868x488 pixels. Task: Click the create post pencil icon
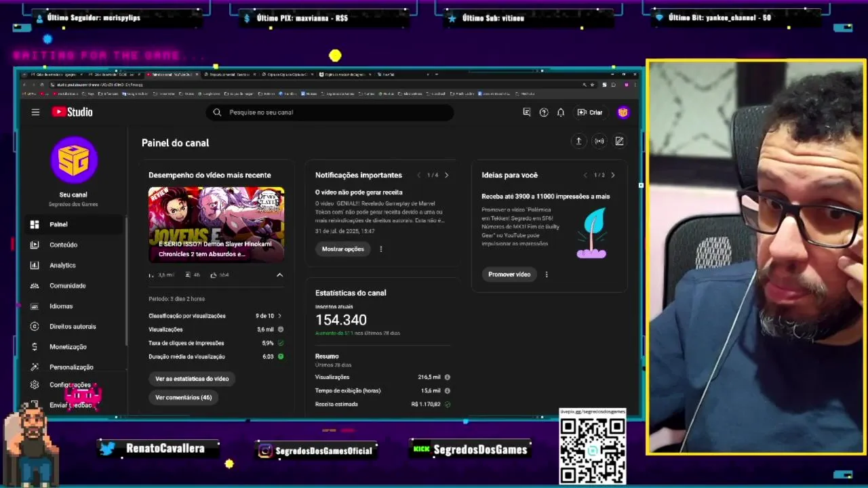619,141
